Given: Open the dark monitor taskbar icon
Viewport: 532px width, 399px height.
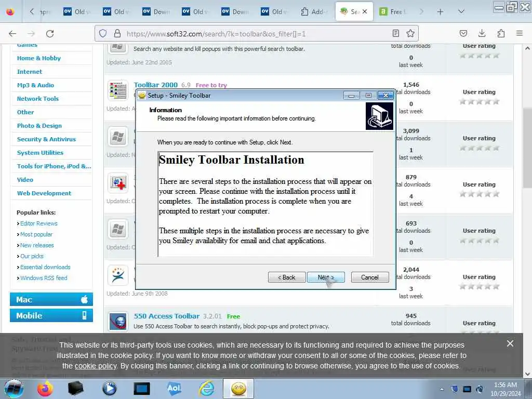Looking at the screenshot, I should tap(141, 389).
